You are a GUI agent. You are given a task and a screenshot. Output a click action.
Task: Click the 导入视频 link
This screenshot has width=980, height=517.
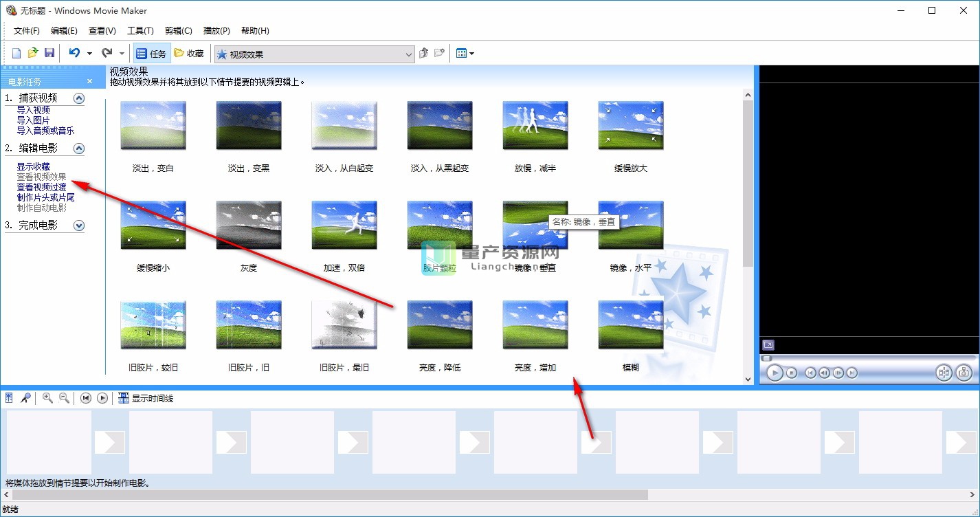click(33, 110)
